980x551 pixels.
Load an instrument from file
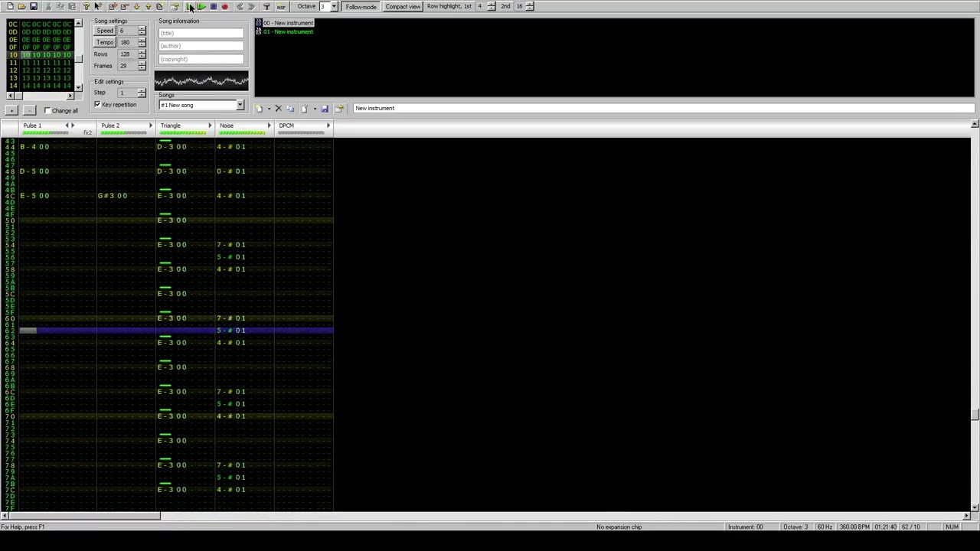pyautogui.click(x=305, y=109)
